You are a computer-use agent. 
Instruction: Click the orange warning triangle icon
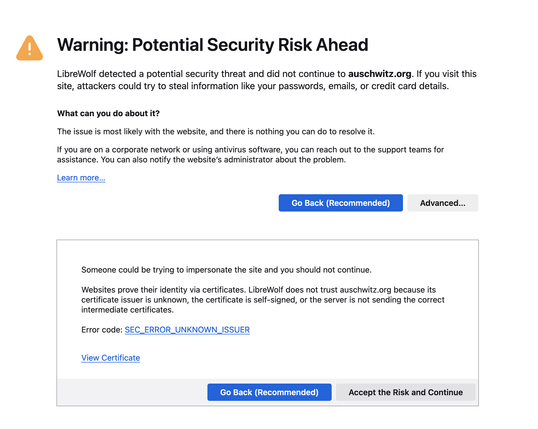[x=30, y=48]
